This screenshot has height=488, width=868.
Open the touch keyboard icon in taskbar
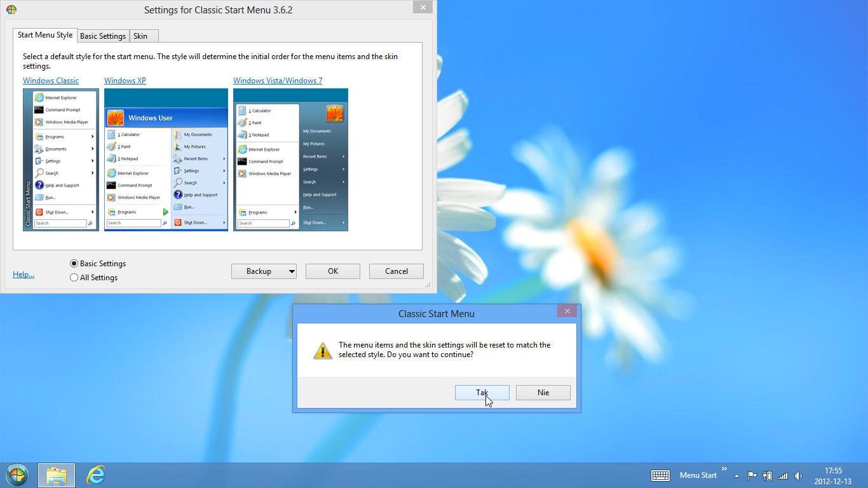click(x=660, y=475)
